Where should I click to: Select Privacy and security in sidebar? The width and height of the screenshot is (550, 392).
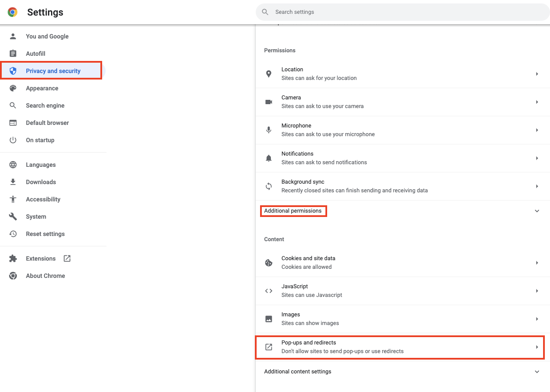[53, 71]
